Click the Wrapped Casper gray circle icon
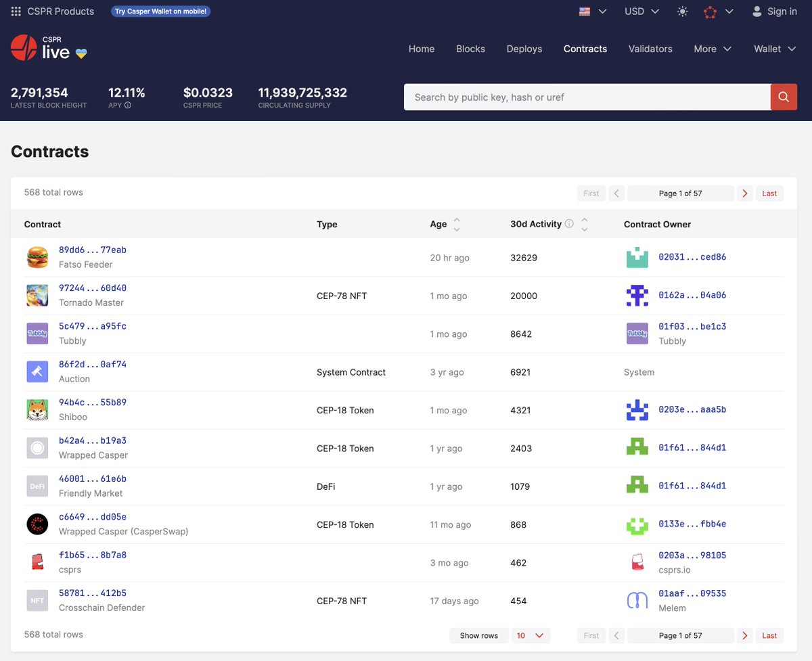Screen dimensions: 812x661 (37, 448)
